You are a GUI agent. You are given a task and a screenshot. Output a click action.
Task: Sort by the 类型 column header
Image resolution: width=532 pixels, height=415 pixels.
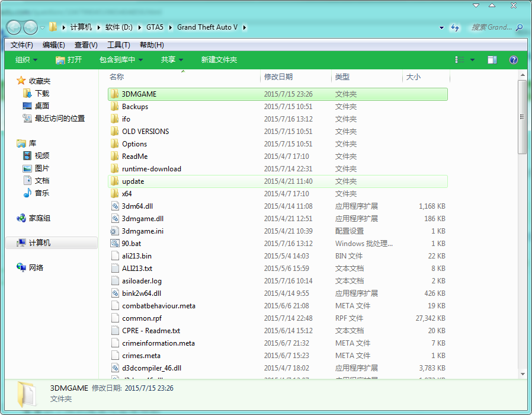(367, 76)
